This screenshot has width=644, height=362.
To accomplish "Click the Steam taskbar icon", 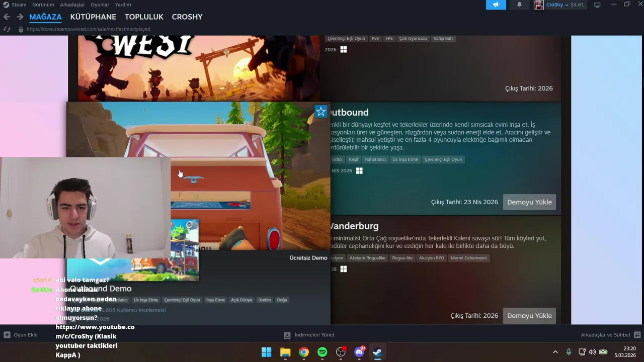I will [x=377, y=352].
